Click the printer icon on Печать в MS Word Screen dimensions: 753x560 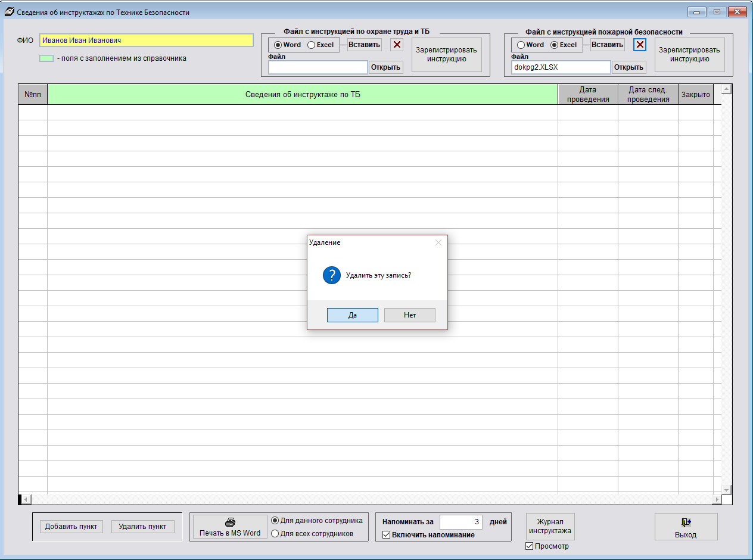point(230,522)
